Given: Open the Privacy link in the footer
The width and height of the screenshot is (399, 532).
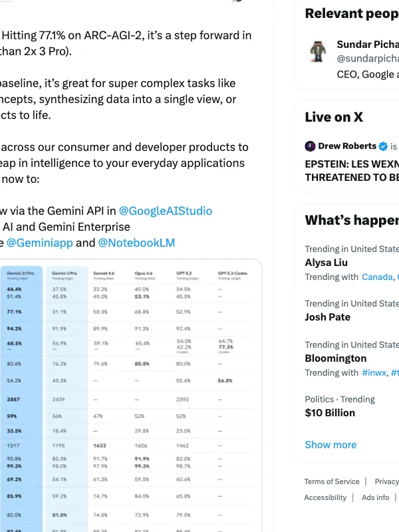Looking at the screenshot, I should (386, 481).
